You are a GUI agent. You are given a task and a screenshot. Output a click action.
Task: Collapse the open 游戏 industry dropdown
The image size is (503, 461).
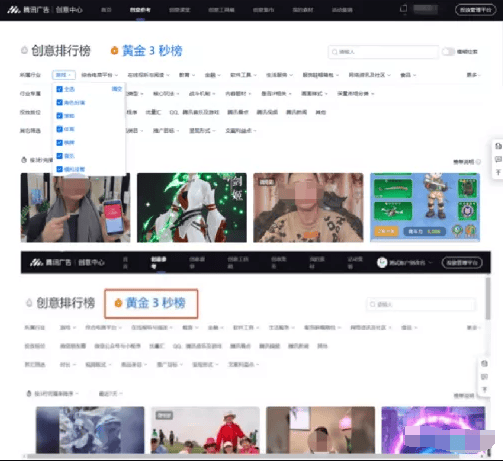64,75
